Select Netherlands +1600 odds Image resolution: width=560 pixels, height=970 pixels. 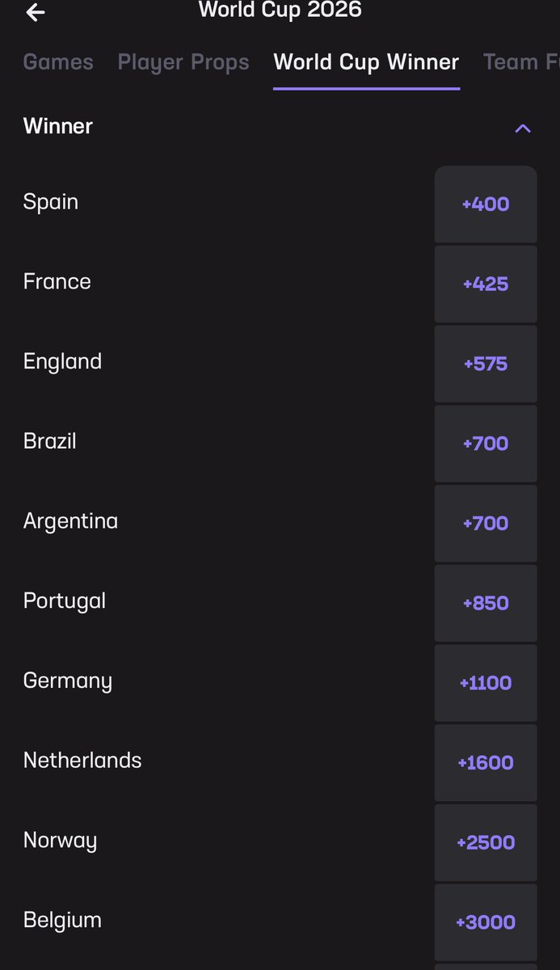click(x=486, y=762)
